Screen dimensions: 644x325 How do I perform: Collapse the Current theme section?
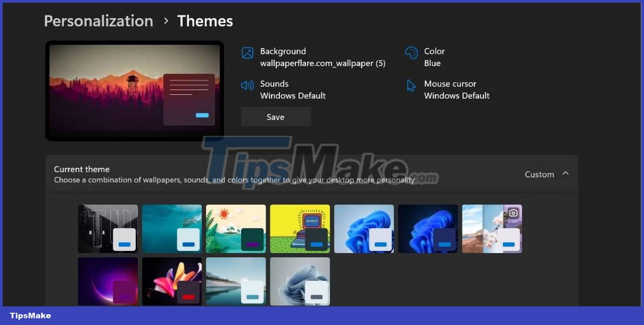[x=566, y=174]
